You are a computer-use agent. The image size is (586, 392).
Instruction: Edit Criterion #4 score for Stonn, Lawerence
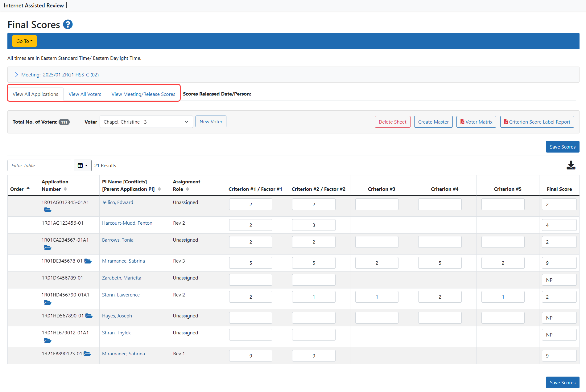440,297
